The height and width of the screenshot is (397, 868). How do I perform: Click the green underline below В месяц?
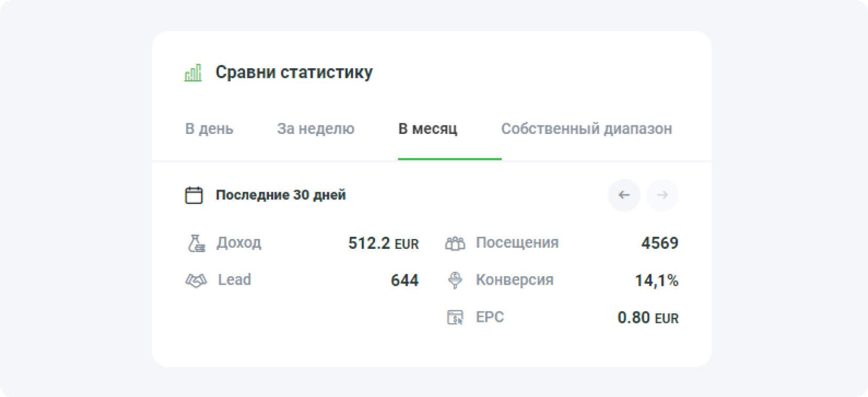click(x=450, y=159)
